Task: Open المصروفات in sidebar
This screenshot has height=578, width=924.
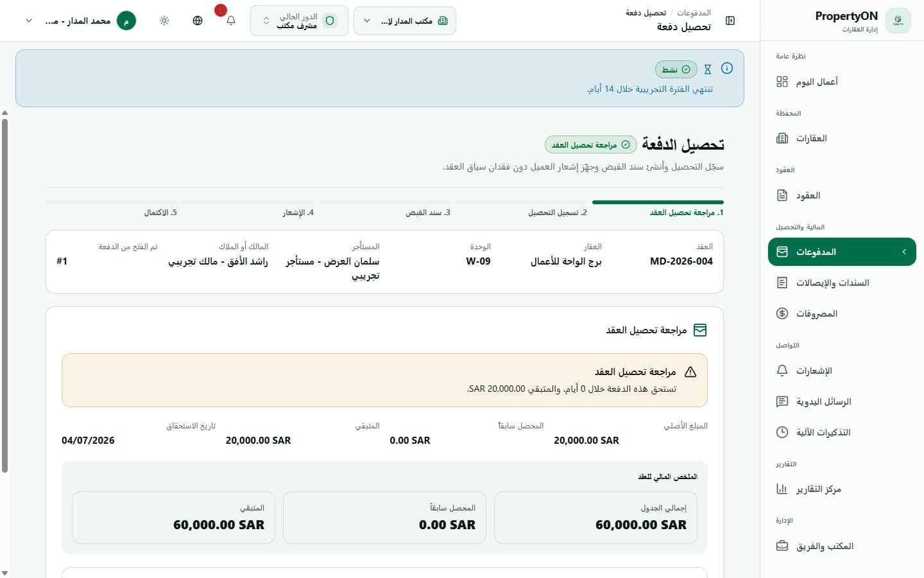Action: 842,313
